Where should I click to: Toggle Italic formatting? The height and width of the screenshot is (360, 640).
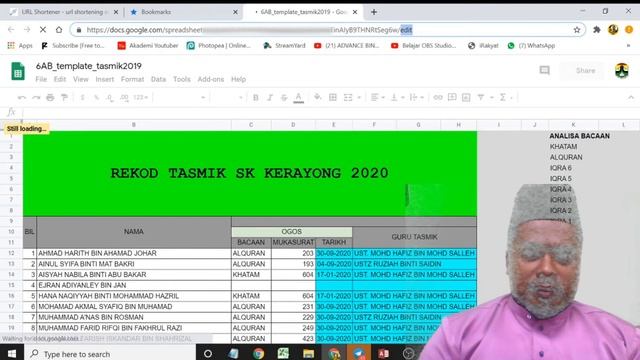click(x=270, y=98)
